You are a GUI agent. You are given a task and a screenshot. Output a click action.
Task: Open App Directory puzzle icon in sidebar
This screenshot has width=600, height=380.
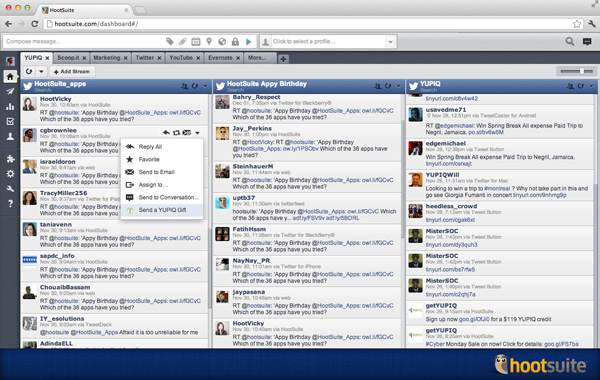(x=10, y=159)
